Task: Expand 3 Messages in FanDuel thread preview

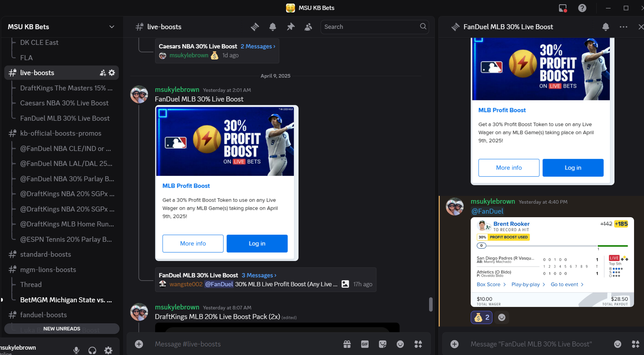Action: pyautogui.click(x=259, y=275)
